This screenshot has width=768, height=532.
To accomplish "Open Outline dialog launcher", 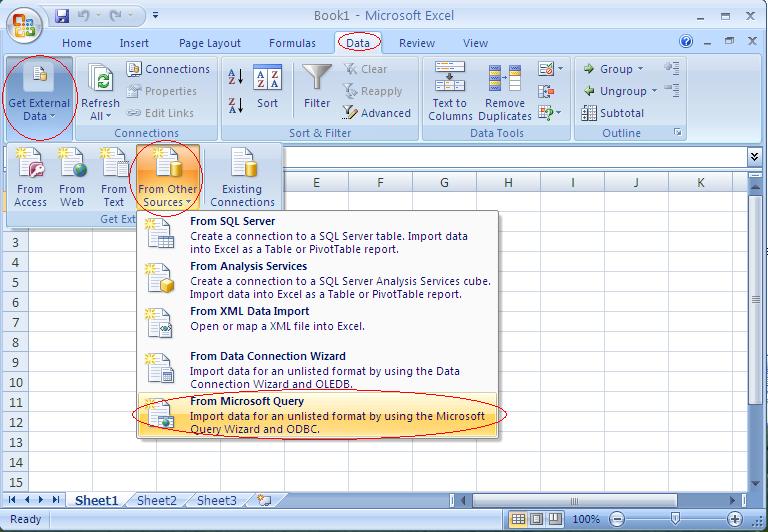I will click(678, 132).
